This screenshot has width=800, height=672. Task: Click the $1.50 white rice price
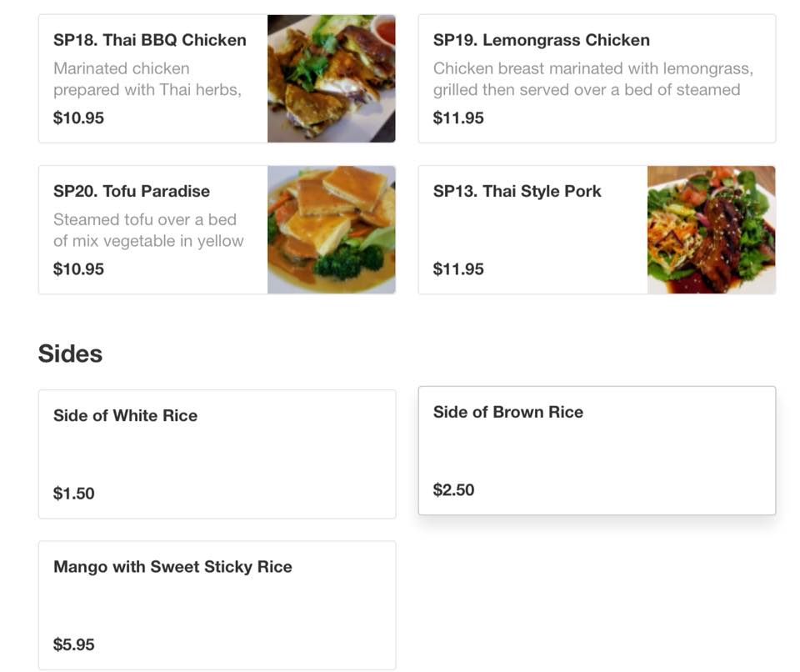[x=74, y=494]
